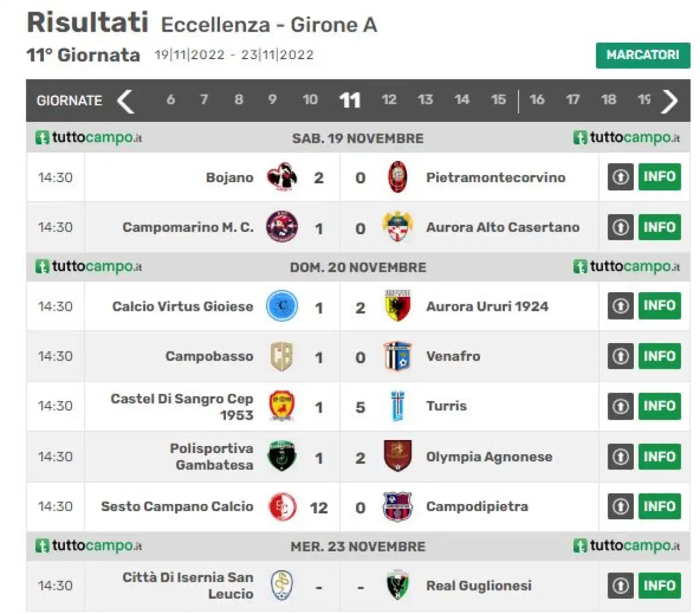This screenshot has width=700, height=614.
Task: Click the Real Guglionesi crest
Action: 398,586
